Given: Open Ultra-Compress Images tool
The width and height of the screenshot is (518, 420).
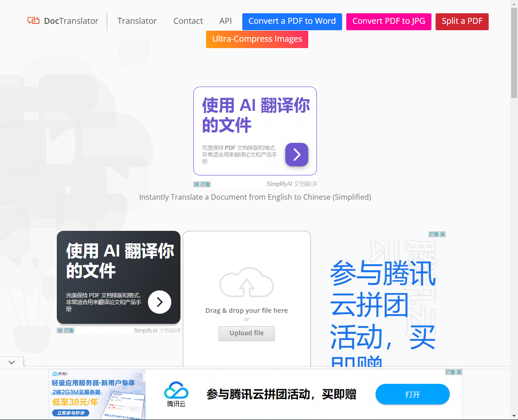Looking at the screenshot, I should click(257, 39).
